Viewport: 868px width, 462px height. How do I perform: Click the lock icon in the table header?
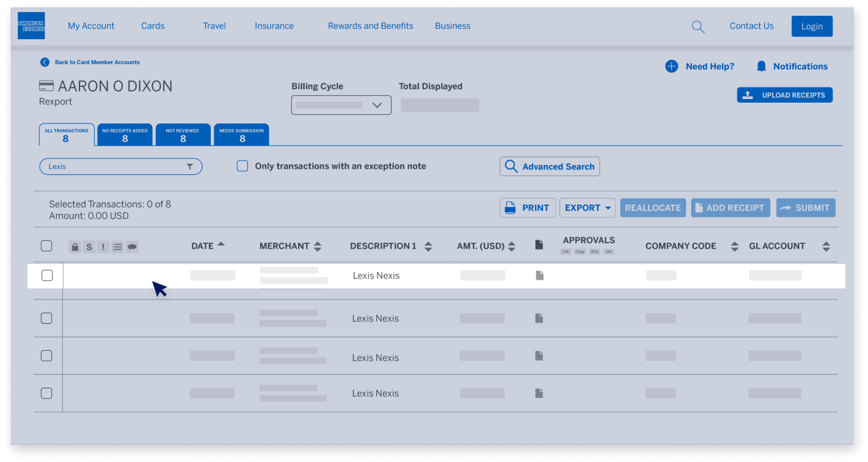click(75, 246)
